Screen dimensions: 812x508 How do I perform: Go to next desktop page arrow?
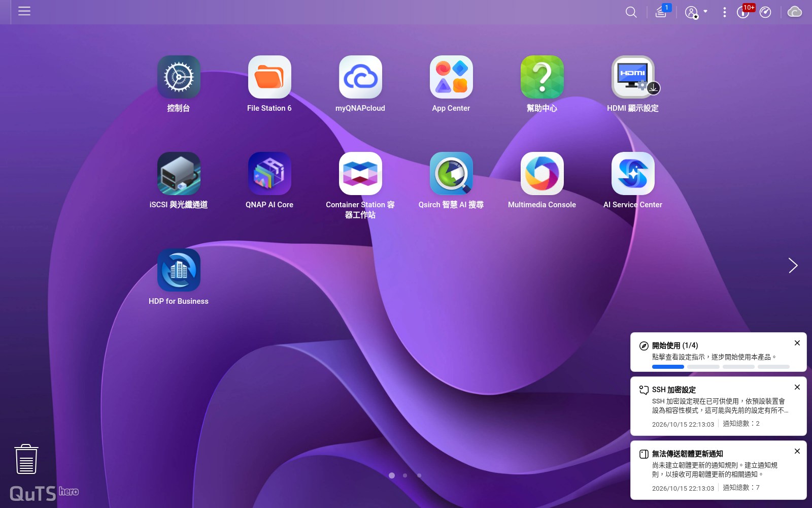point(793,265)
